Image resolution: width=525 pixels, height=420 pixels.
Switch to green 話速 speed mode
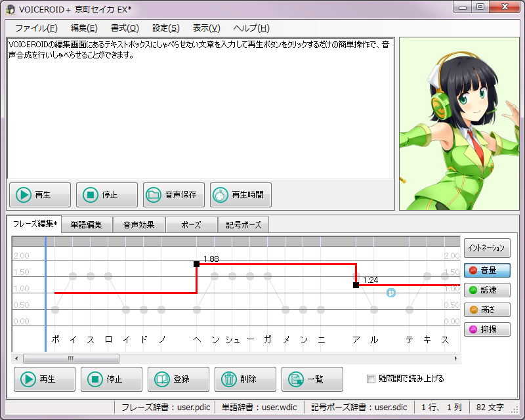[487, 289]
